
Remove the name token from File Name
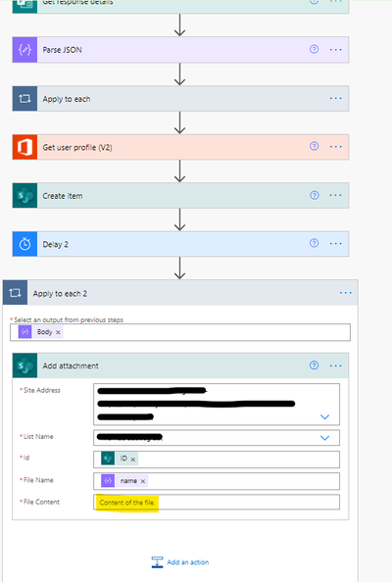(x=143, y=481)
